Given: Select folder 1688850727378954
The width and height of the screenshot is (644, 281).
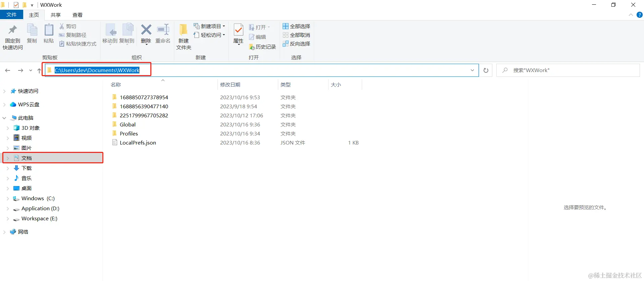Looking at the screenshot, I should click(x=144, y=97).
